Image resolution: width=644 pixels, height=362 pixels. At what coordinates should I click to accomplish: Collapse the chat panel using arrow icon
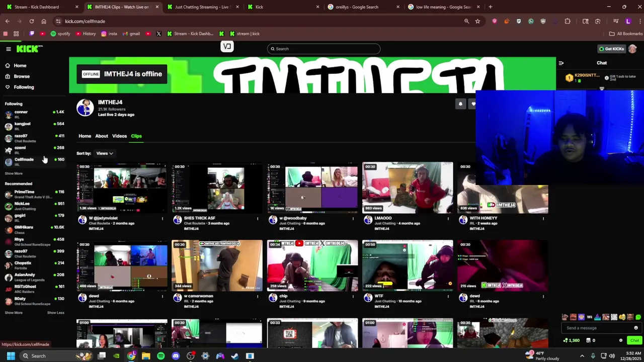[x=561, y=63]
